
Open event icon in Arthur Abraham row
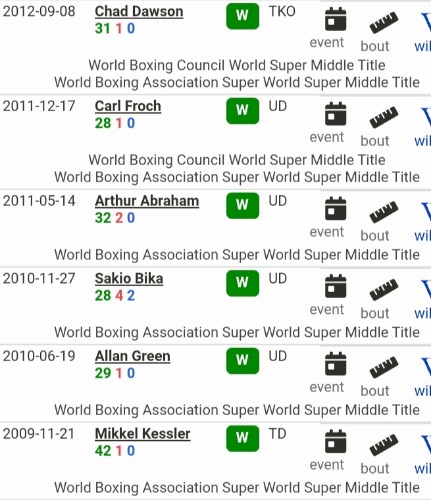335,209
